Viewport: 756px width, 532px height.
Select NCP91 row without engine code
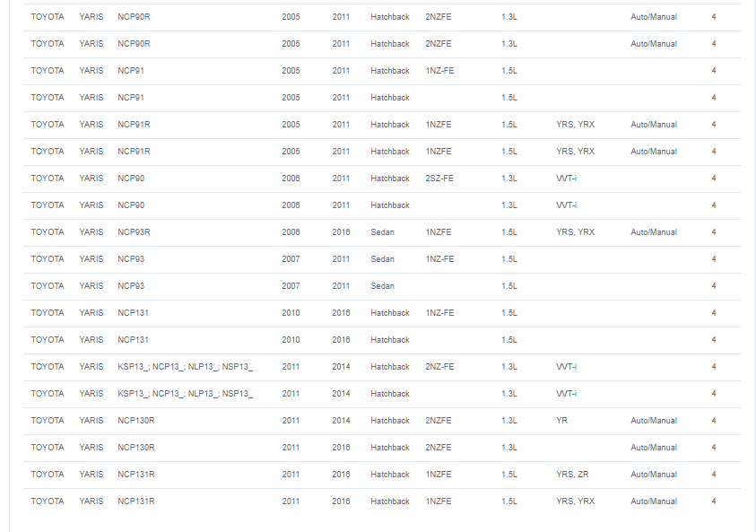381,98
